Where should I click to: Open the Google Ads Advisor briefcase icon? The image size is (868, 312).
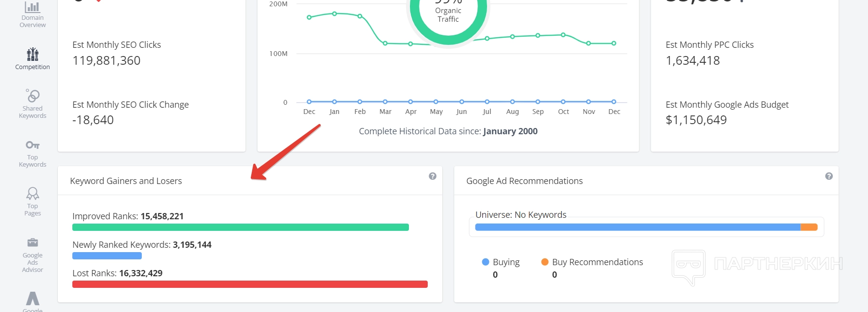click(32, 242)
